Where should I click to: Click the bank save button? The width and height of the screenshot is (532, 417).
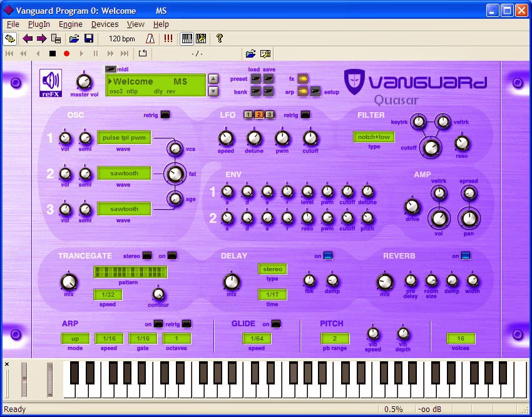pyautogui.click(x=269, y=91)
